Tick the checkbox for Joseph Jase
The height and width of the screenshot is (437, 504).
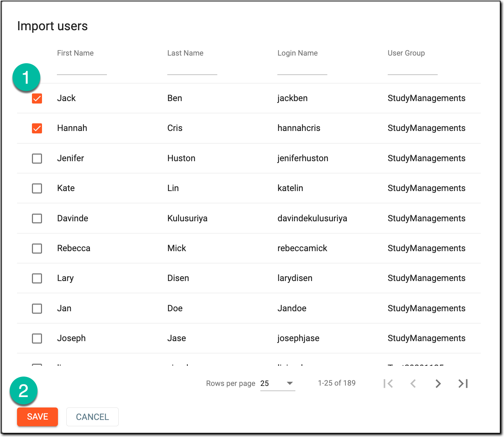(37, 338)
